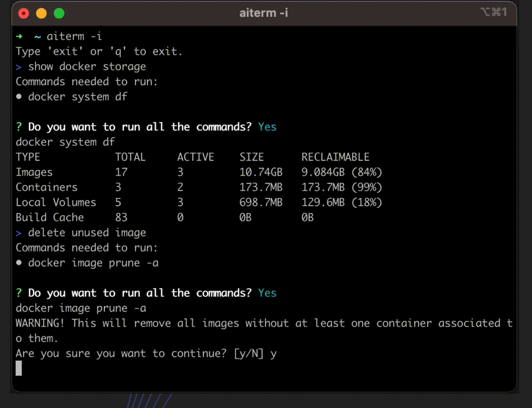The width and height of the screenshot is (532, 408).
Task: Click the green zoom window button
Action: pos(59,13)
